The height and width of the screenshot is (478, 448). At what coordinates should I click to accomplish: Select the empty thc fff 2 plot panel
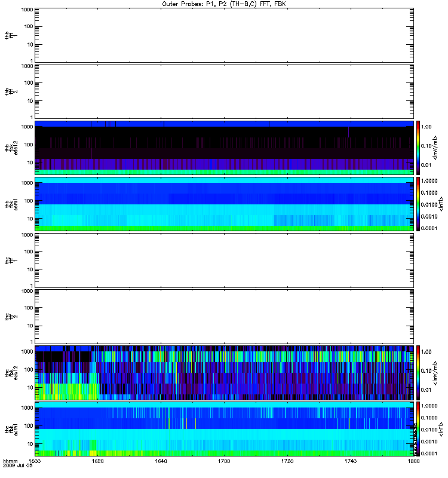[224, 317]
